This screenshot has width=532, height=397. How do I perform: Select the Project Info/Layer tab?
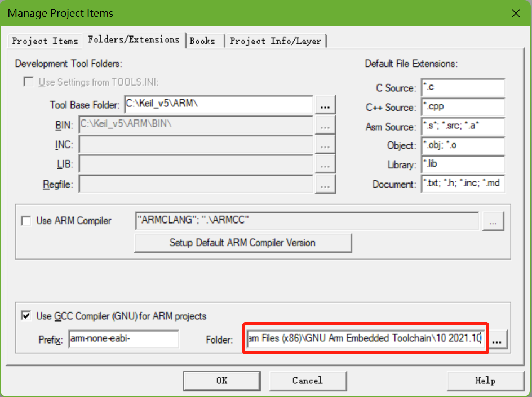coord(276,41)
